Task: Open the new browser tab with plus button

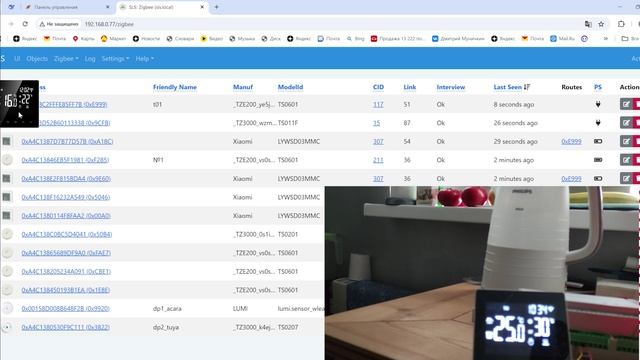Action: tap(216, 7)
